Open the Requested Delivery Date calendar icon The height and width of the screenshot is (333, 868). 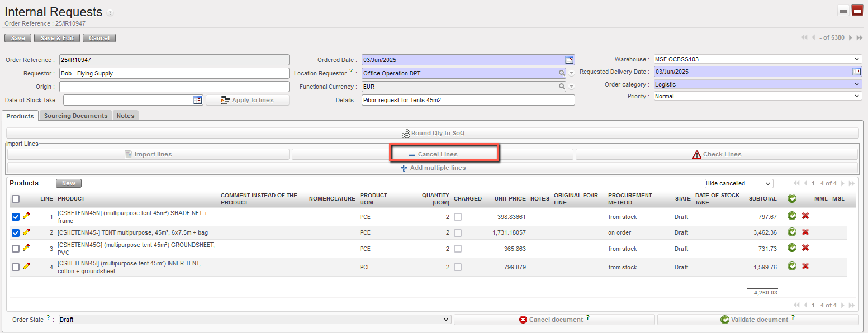[856, 72]
